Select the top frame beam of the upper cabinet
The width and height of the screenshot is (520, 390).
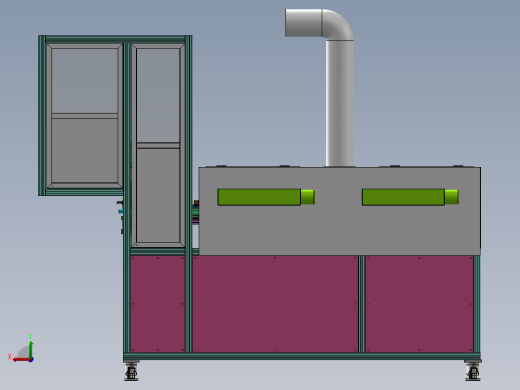(115, 39)
